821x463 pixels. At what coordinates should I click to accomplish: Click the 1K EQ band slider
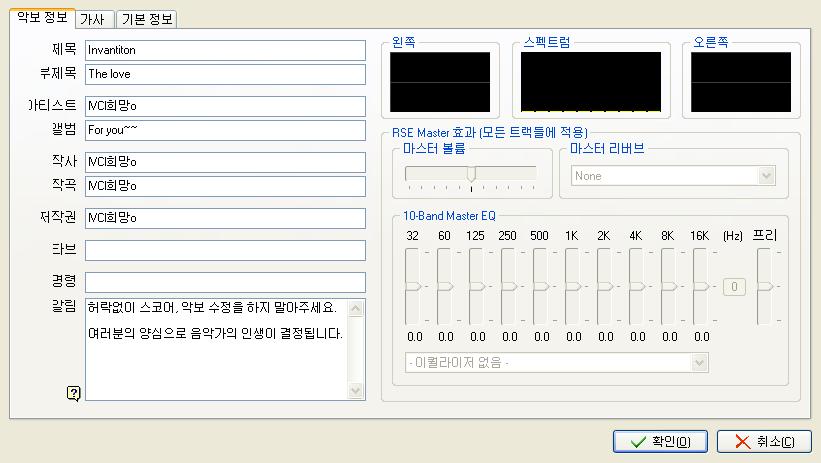572,286
